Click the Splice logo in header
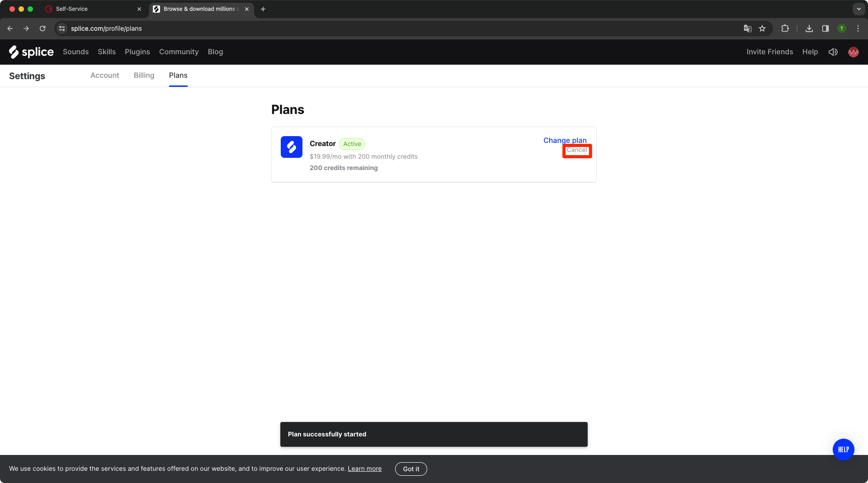This screenshot has height=483, width=868. [31, 52]
